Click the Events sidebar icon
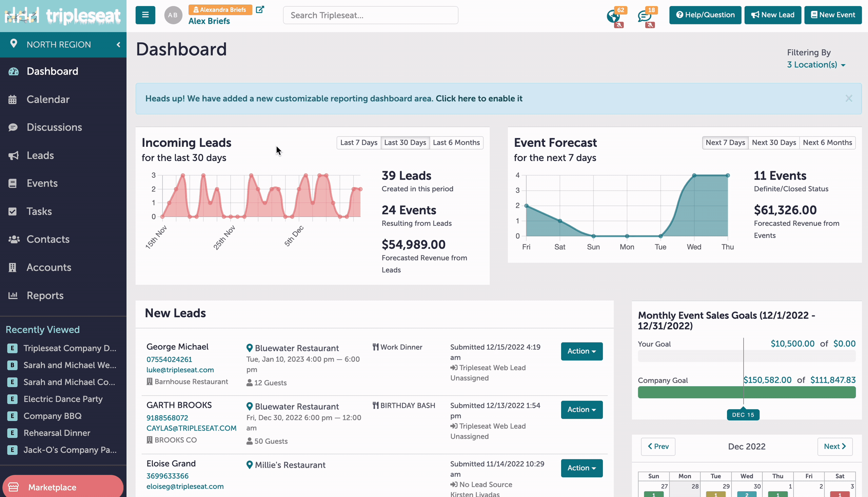The image size is (868, 497). click(13, 183)
